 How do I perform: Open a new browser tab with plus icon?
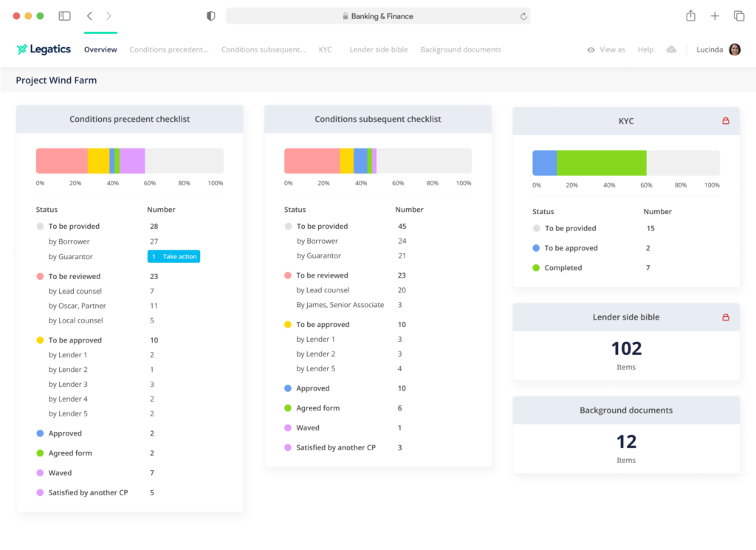pyautogui.click(x=715, y=16)
